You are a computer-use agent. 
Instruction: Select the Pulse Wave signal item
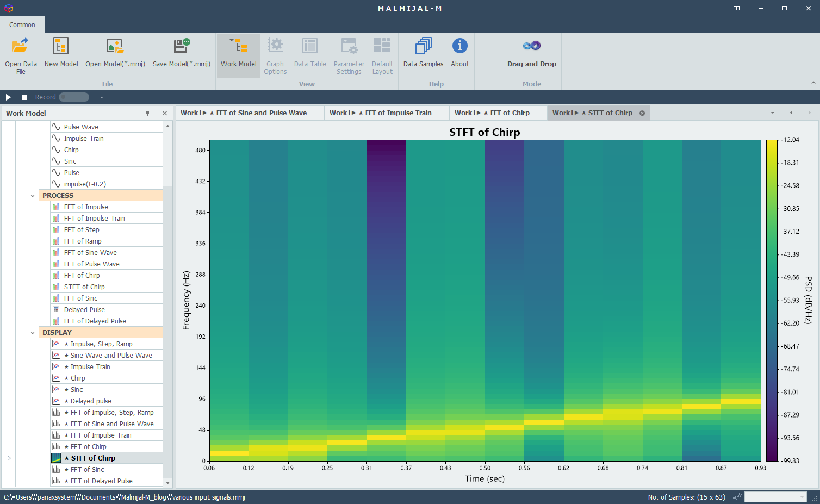pyautogui.click(x=107, y=127)
